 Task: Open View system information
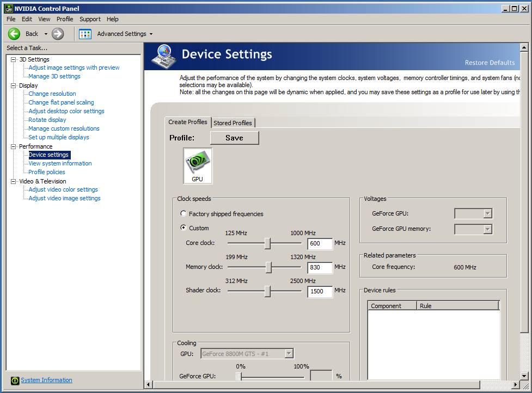pyautogui.click(x=60, y=163)
